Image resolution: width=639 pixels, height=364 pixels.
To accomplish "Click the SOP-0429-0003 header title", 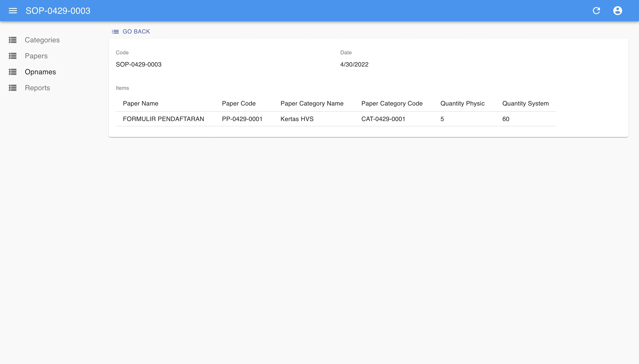I will [x=58, y=11].
